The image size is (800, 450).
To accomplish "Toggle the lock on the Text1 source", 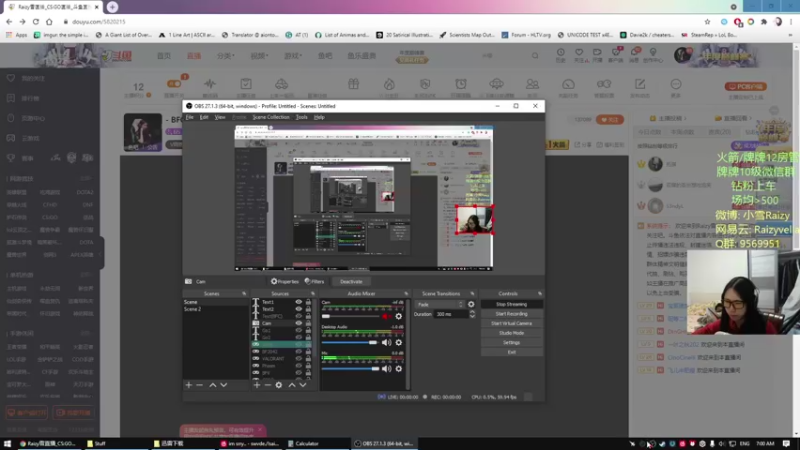I will point(308,302).
